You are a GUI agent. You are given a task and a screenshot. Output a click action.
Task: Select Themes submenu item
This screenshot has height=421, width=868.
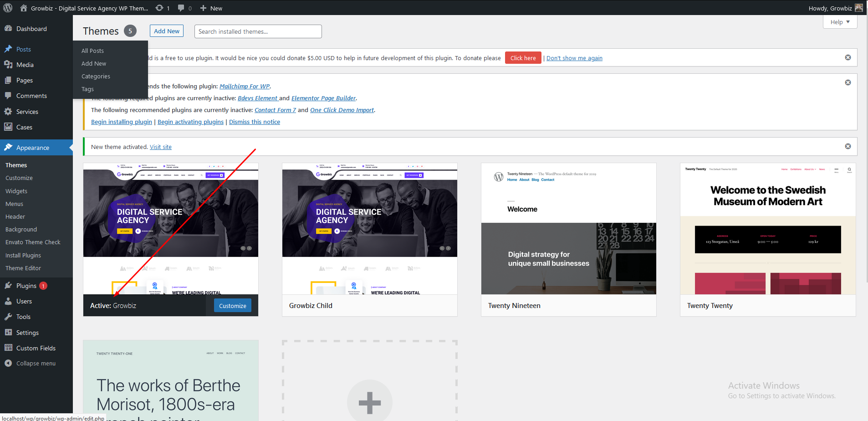coord(16,165)
